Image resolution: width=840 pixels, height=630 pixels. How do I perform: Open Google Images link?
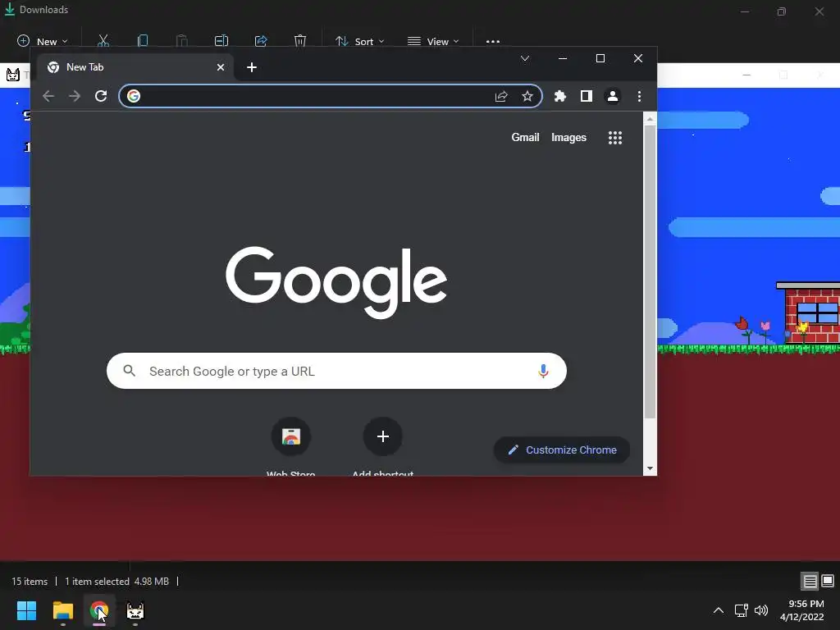(568, 138)
